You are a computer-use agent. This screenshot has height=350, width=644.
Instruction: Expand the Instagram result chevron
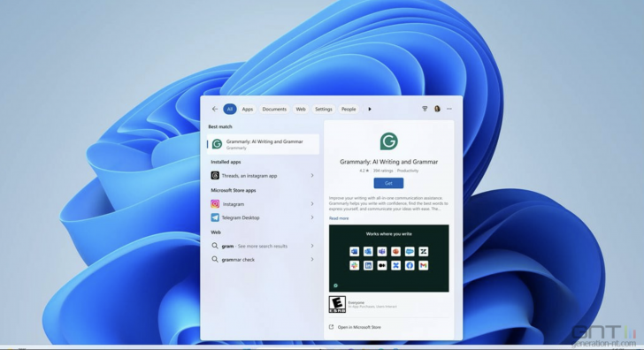(312, 204)
